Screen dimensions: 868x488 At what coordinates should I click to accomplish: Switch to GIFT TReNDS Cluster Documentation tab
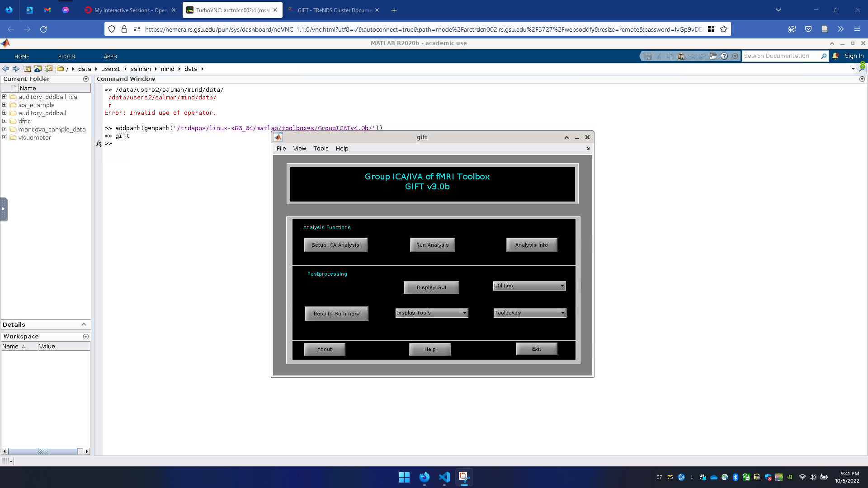point(335,10)
